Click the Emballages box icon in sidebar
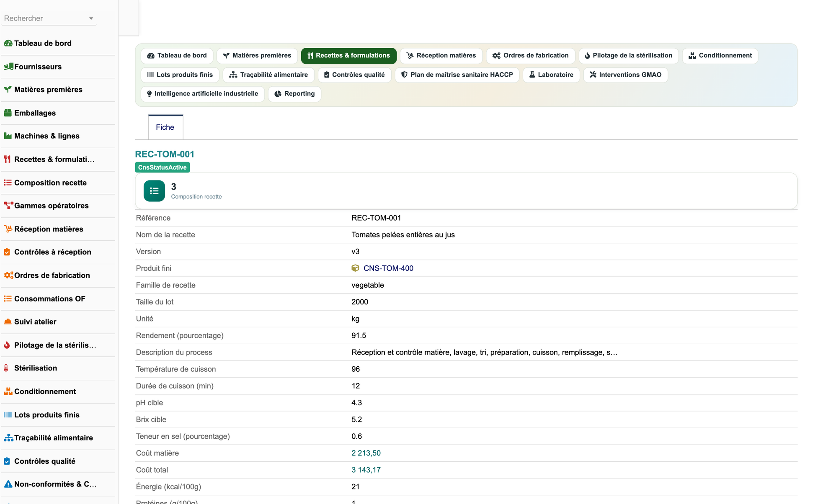Screen dimensions: 815x504 pos(8,113)
